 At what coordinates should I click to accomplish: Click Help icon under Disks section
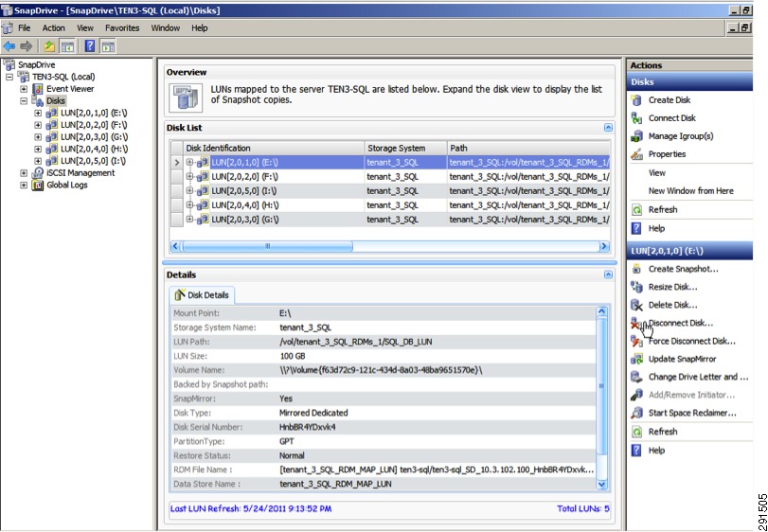tap(636, 228)
